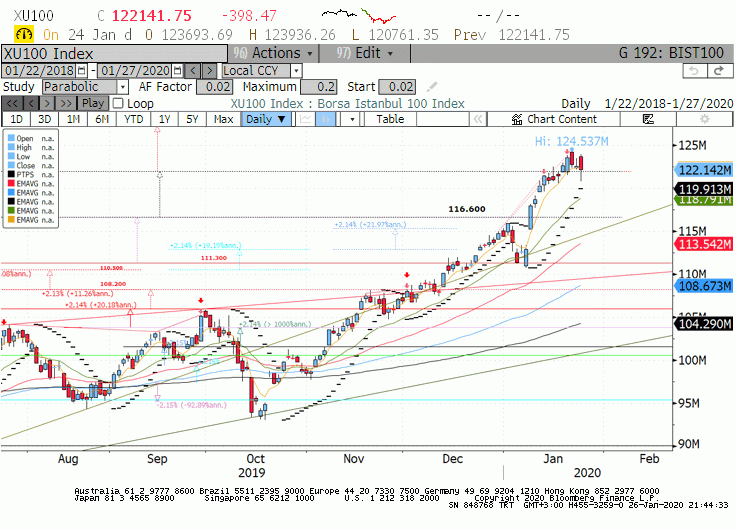Select the candlestick chart type icon
The width and height of the screenshot is (736, 530).
[x=326, y=119]
